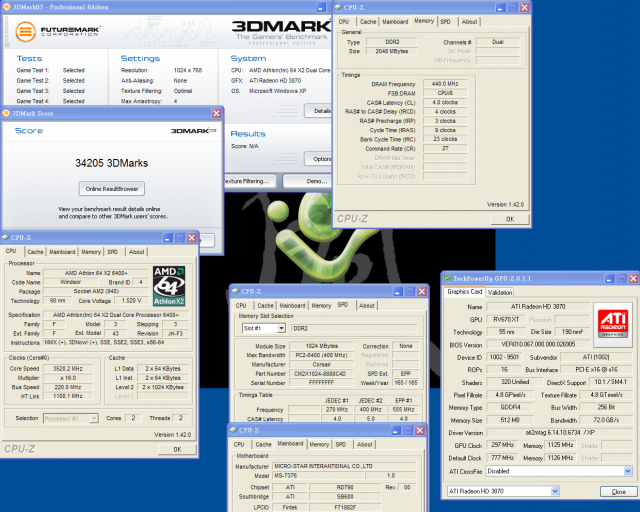This screenshot has width=640, height=512.
Task: Click the 34205 3DMarks score text
Action: 111,163
